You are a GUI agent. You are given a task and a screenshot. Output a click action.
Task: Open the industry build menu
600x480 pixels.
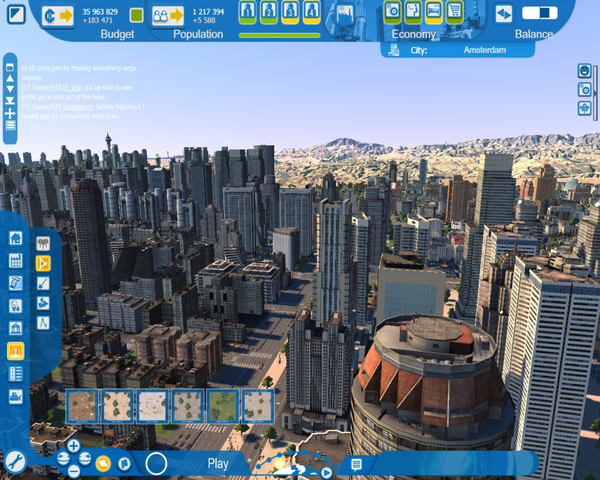click(x=16, y=261)
